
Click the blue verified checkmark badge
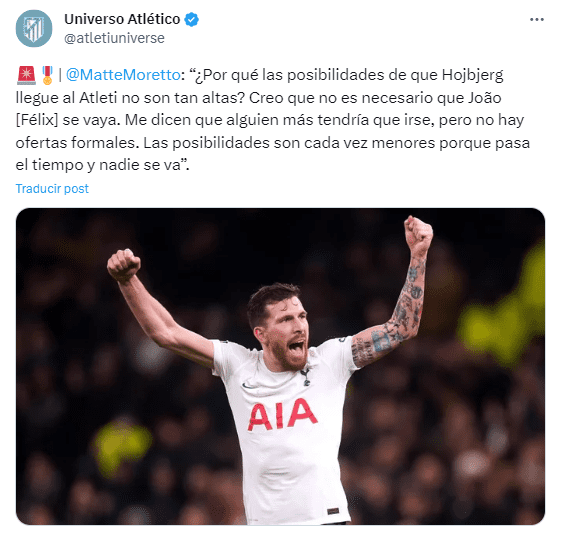191,19
